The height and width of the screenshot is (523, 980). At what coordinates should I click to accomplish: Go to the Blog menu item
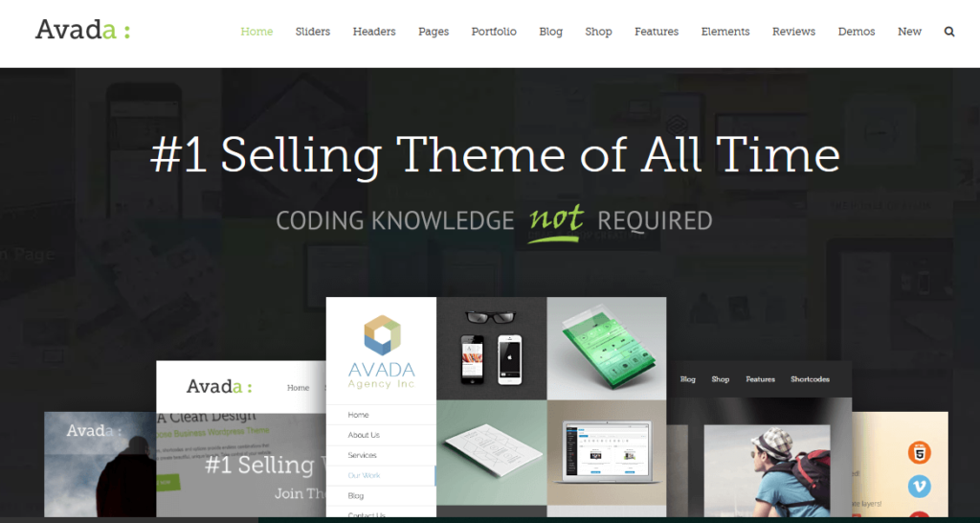pos(550,32)
